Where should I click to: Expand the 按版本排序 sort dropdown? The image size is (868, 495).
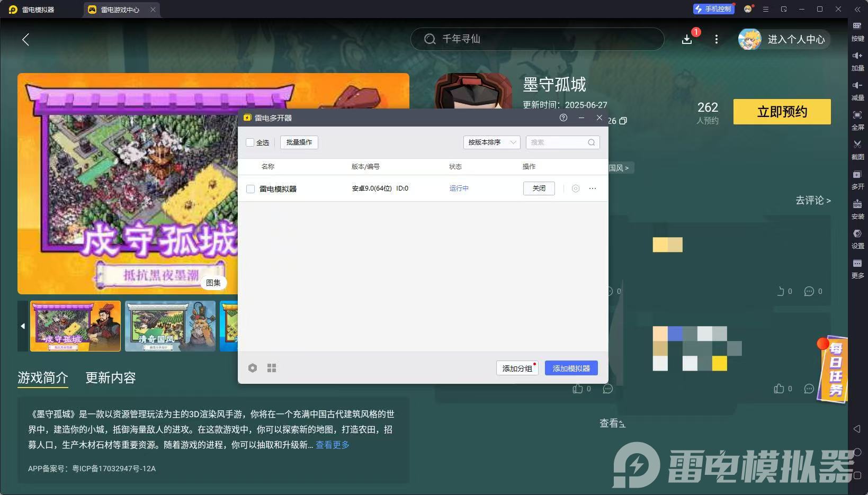492,142
